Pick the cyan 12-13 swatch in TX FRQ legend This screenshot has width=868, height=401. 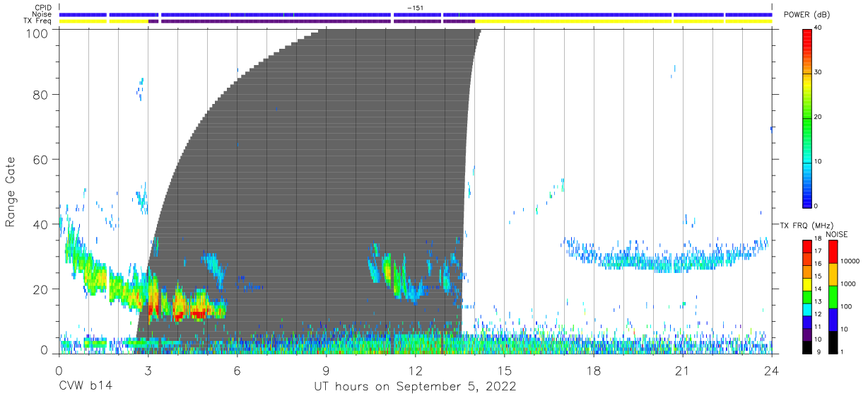[x=807, y=309]
